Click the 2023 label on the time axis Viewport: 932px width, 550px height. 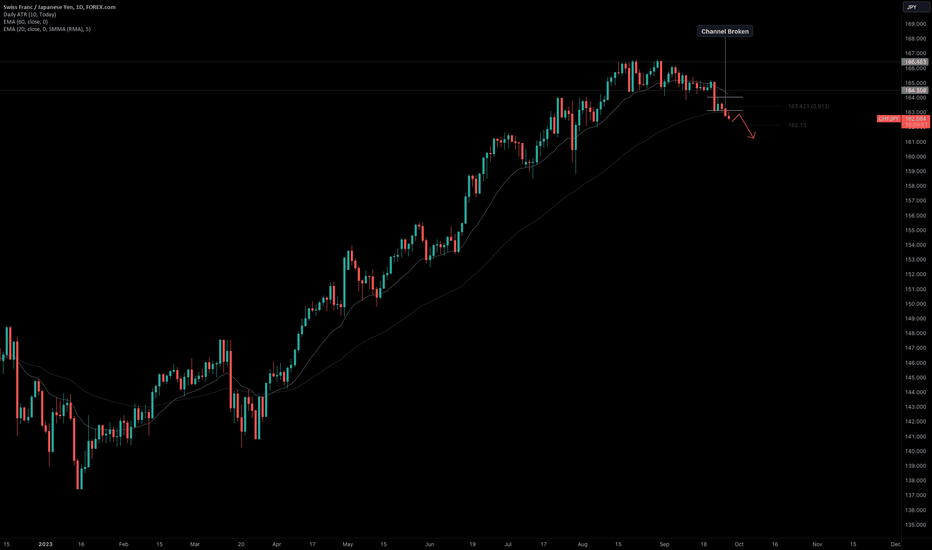click(45, 544)
